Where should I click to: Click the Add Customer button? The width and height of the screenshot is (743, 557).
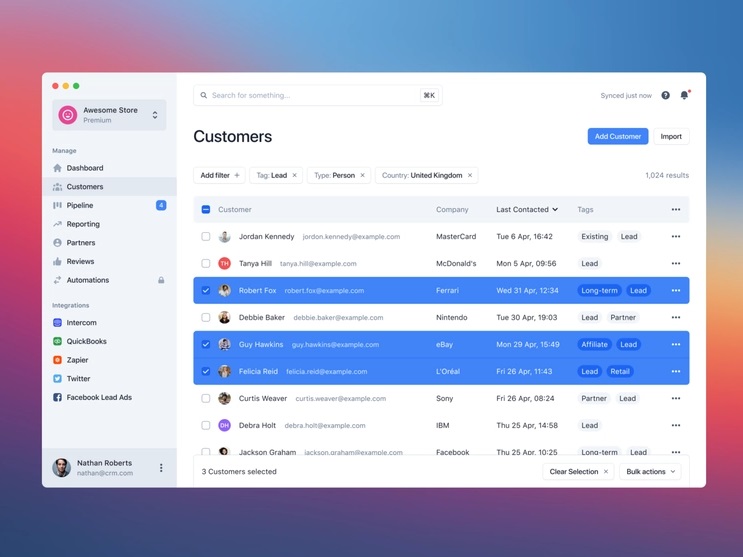tap(618, 137)
